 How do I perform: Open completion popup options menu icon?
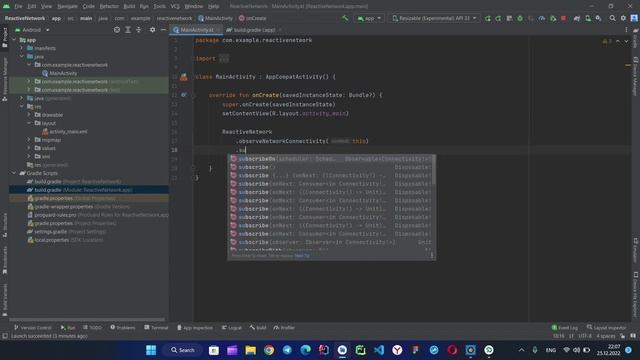tap(432, 256)
